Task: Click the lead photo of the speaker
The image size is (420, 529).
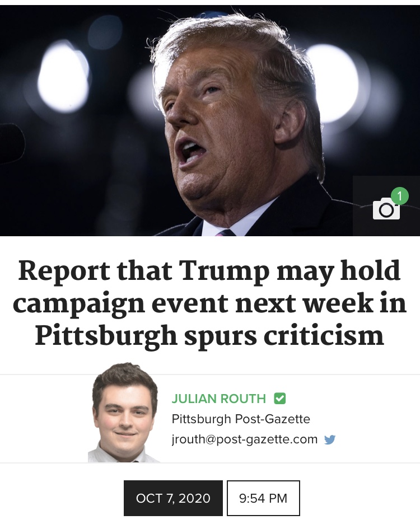Action: [x=210, y=120]
